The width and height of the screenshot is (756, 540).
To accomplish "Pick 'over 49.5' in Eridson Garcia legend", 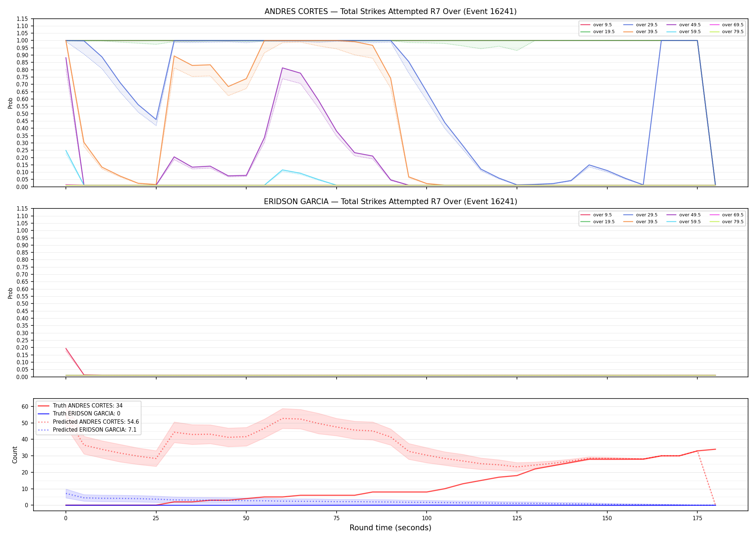I will [690, 215].
